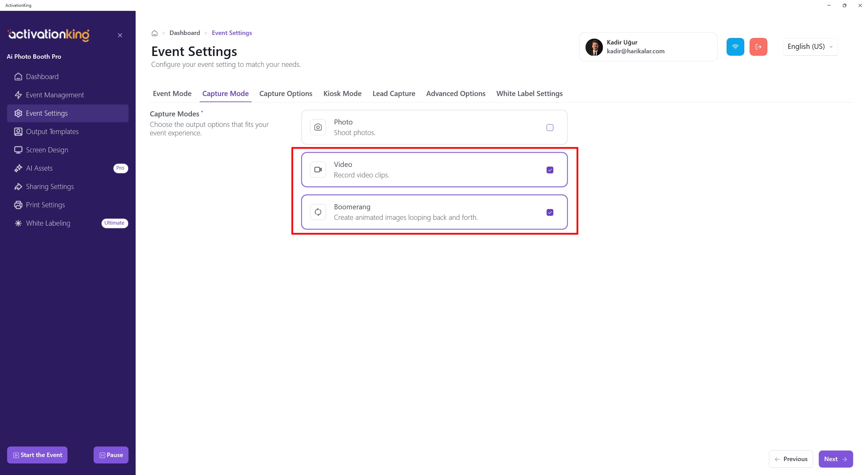Go to the Kiosk Mode tab
This screenshot has width=868, height=475.
342,94
